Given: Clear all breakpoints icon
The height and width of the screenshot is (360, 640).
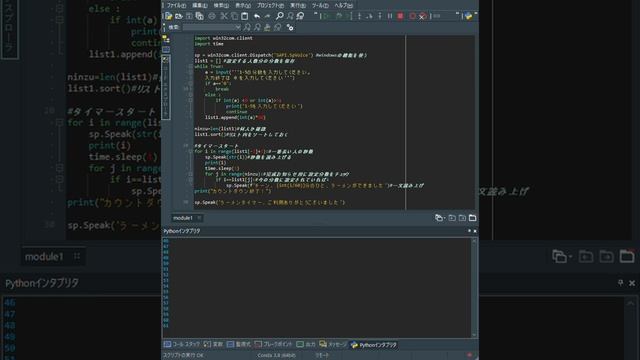Looking at the screenshot, I should (x=422, y=16).
